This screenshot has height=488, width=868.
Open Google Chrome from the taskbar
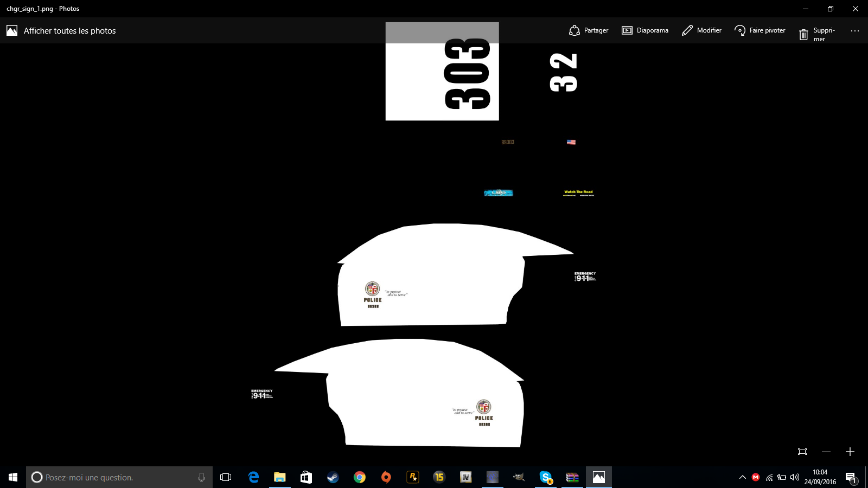tap(359, 477)
